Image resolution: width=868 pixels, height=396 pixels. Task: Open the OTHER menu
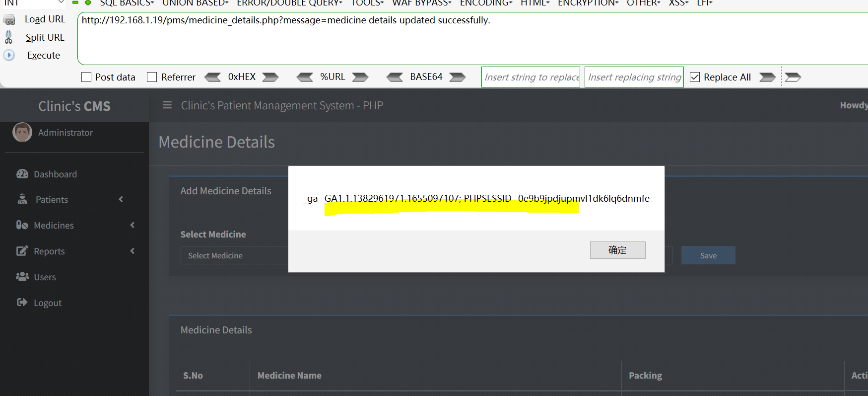644,3
